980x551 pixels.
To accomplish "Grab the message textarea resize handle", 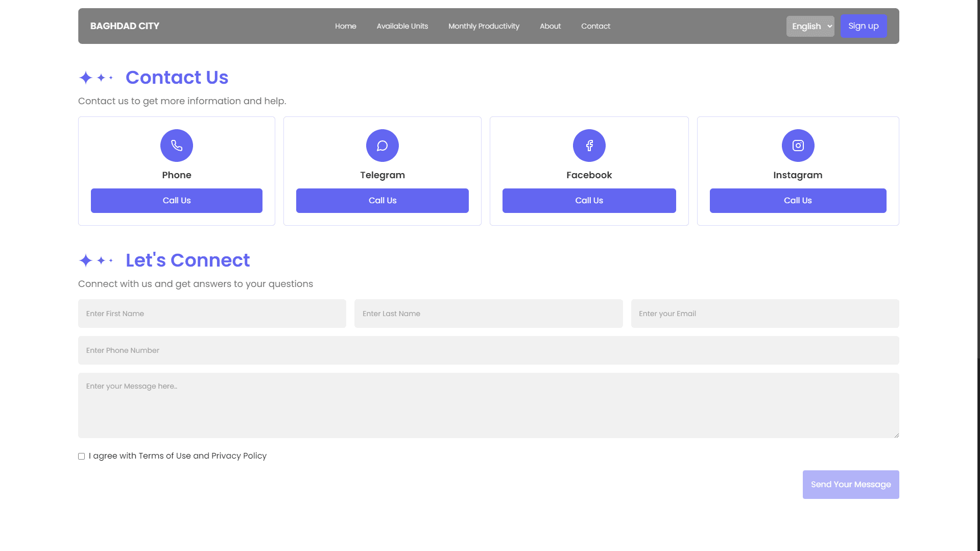I will pyautogui.click(x=896, y=435).
